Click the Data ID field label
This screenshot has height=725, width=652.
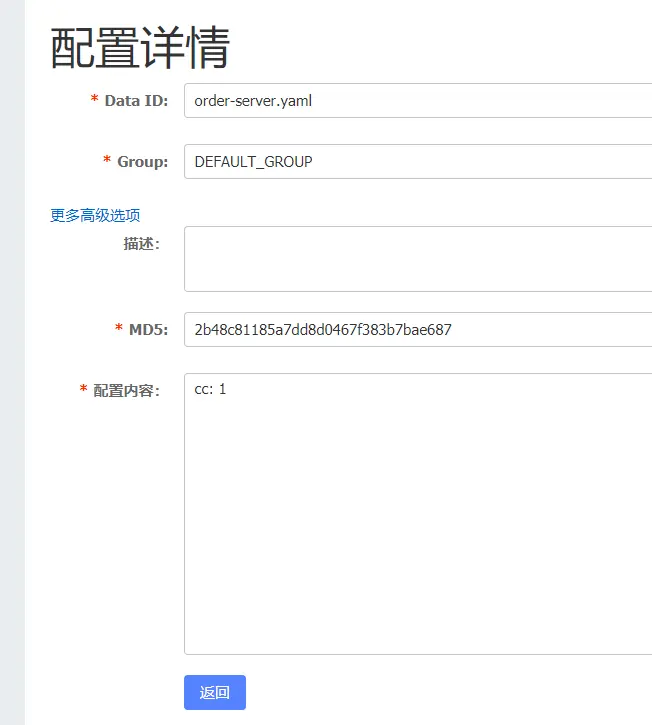(x=136, y=101)
